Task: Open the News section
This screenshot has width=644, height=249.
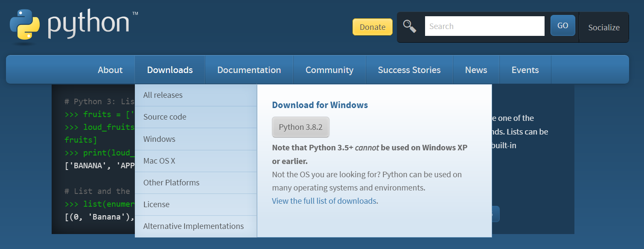Action: [476, 70]
